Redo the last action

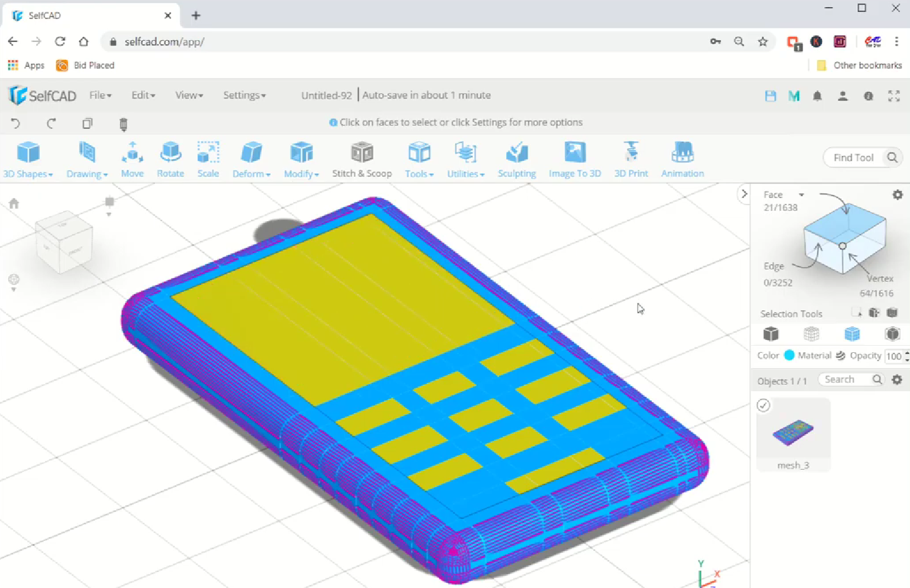coord(51,124)
